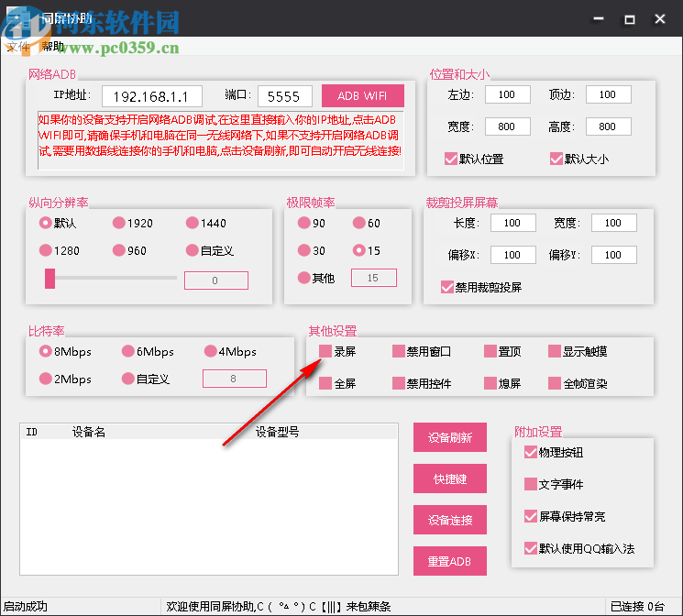Screen dimensions: 683x616
Task: Select 其他 frame rate option
Action: point(304,278)
